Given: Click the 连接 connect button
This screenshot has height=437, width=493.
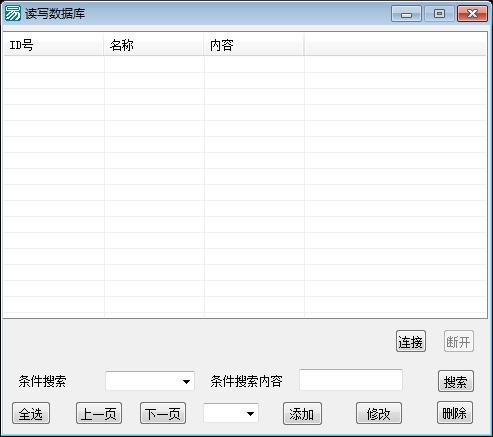Looking at the screenshot, I should click(411, 341).
